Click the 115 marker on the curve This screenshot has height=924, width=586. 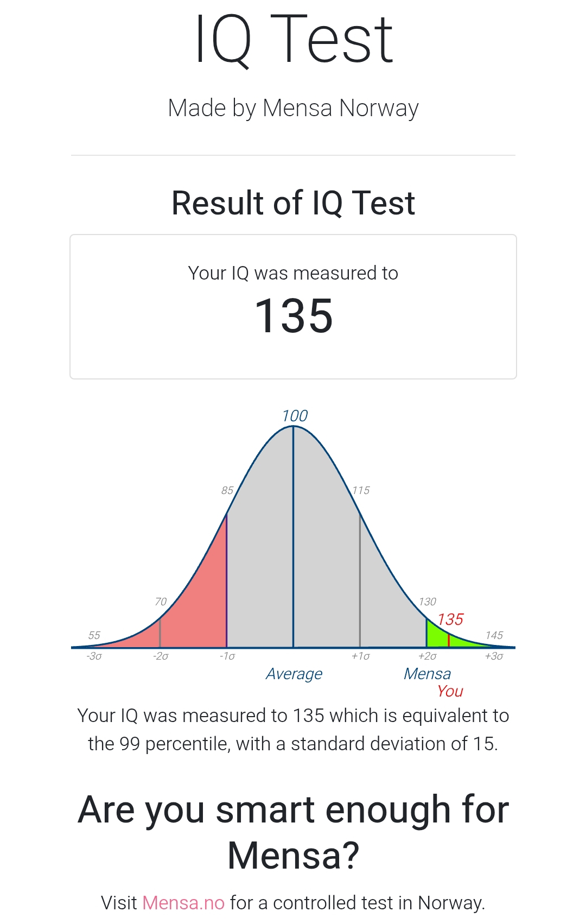pos(361,490)
